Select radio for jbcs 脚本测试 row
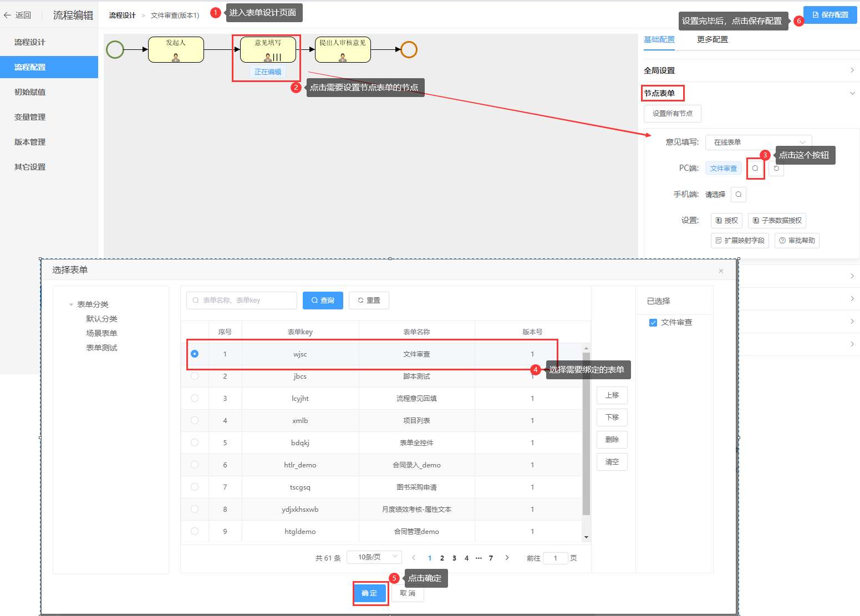 tap(195, 376)
